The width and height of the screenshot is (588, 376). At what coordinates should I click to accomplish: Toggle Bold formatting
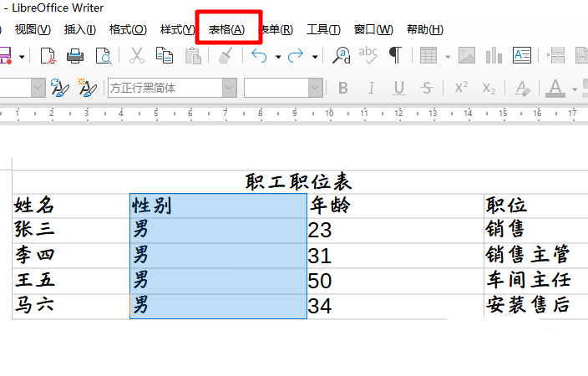[342, 89]
